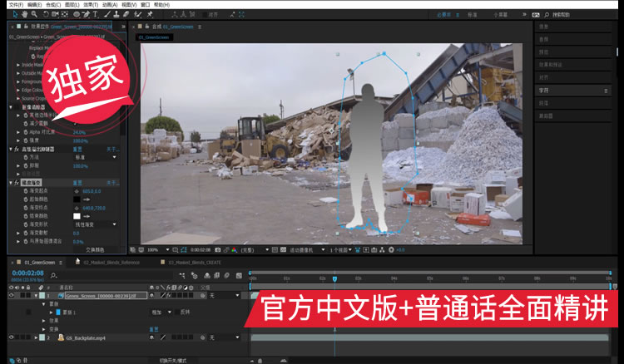Select the Pan Behind anchor point tool

(65, 14)
